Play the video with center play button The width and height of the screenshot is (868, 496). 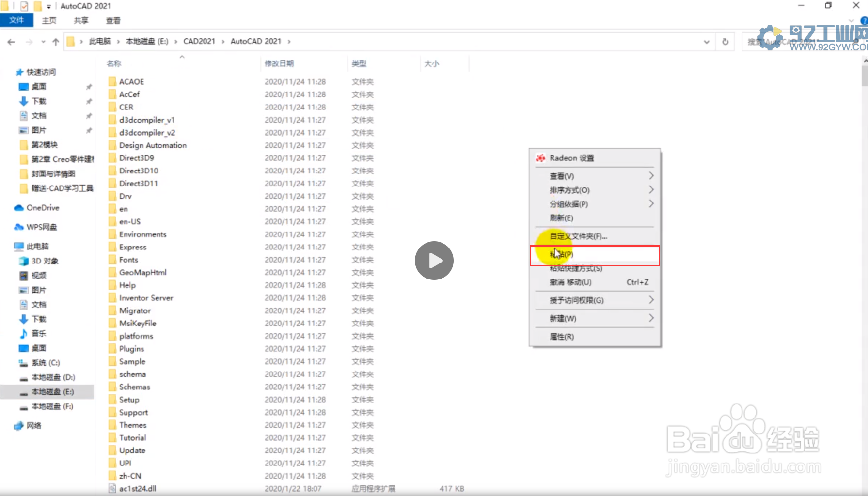434,261
